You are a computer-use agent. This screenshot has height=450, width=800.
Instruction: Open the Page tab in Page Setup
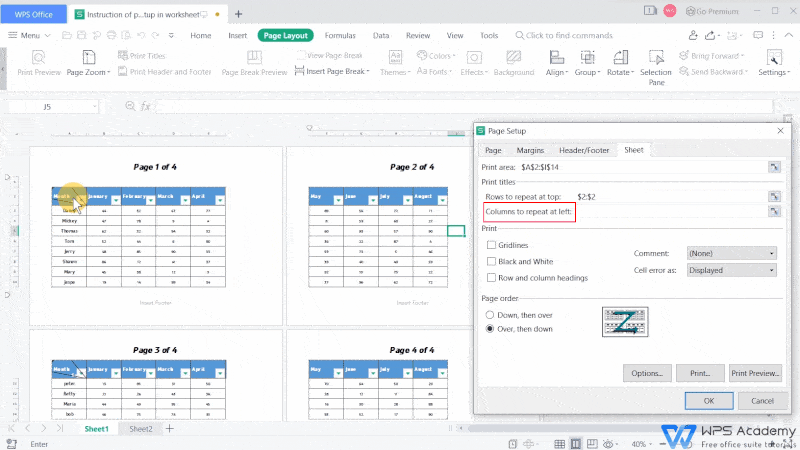point(493,150)
